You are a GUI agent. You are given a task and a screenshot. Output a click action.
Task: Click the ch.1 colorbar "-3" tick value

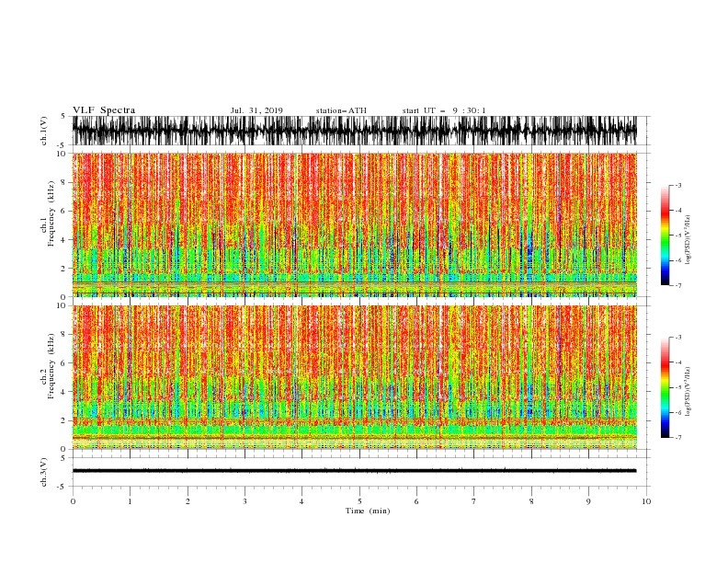[x=677, y=185]
